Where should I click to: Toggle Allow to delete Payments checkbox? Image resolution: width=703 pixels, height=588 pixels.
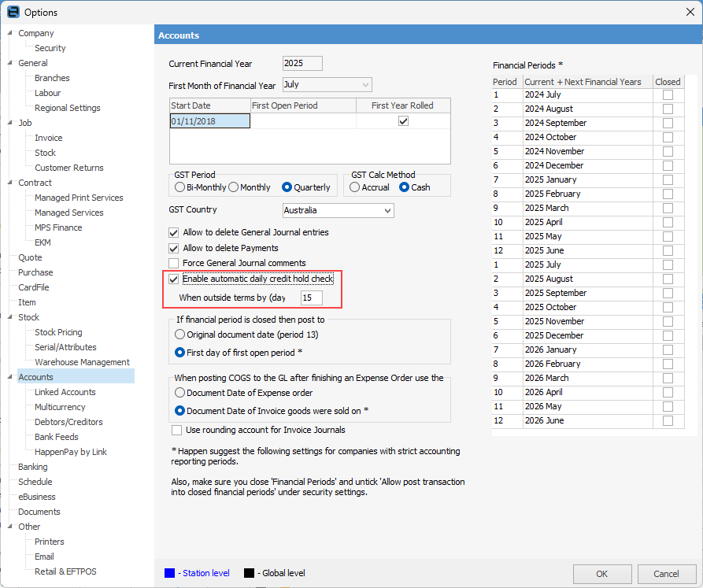tap(173, 248)
